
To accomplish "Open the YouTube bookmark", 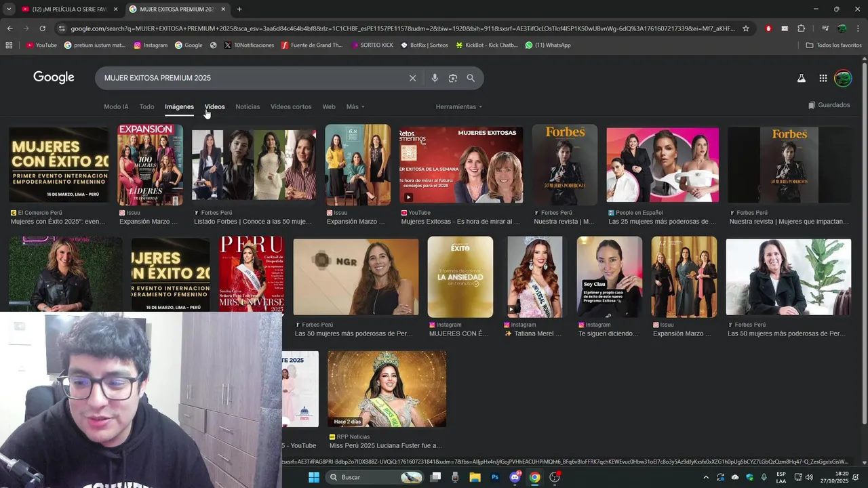I will [41, 45].
